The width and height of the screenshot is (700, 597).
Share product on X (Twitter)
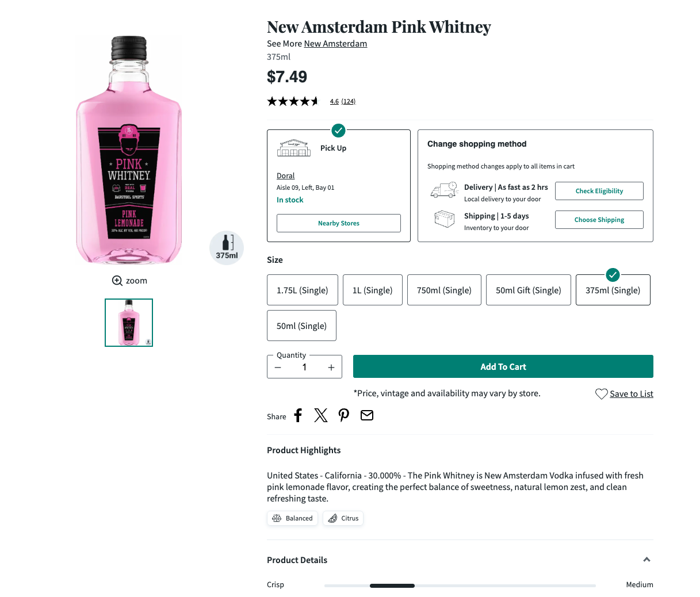pos(321,415)
